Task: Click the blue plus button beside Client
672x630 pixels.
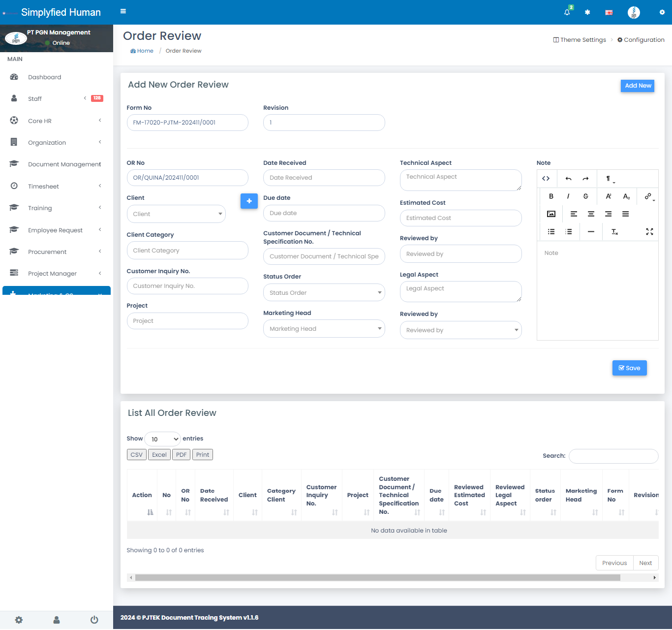Action: pyautogui.click(x=249, y=201)
